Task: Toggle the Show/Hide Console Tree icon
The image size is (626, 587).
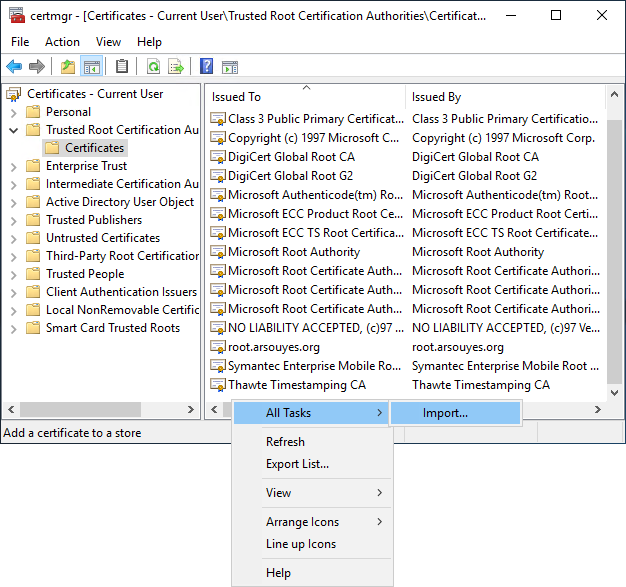Action: click(x=92, y=66)
